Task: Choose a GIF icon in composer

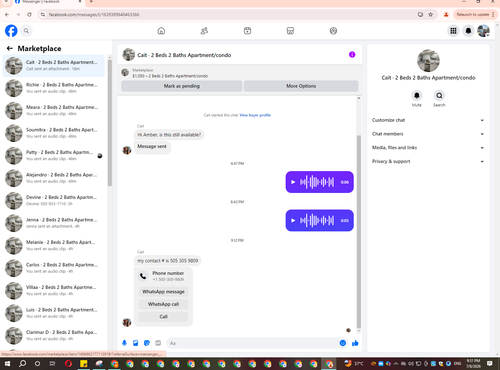Action: (x=158, y=343)
